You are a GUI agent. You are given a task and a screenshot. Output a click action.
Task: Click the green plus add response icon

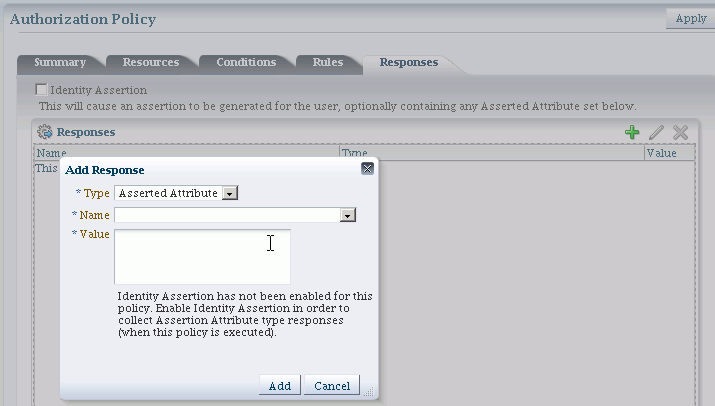tap(632, 132)
